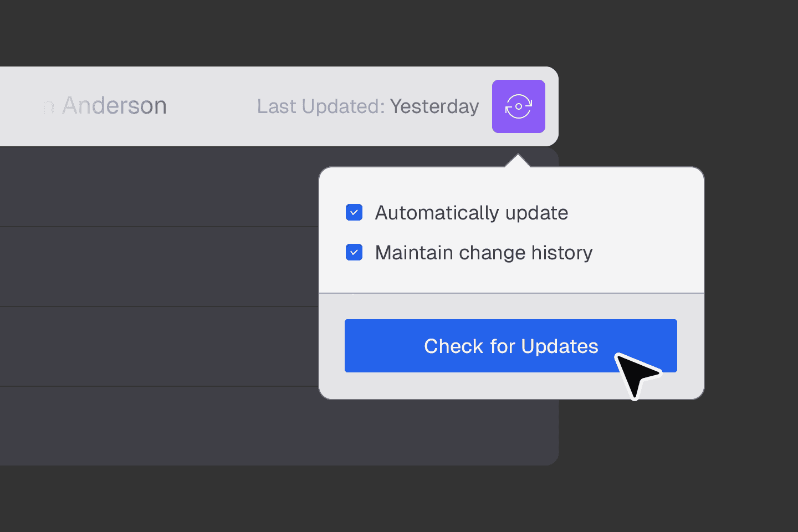The height and width of the screenshot is (532, 798).
Task: Select the Anderson name in the header
Action: coord(114,106)
